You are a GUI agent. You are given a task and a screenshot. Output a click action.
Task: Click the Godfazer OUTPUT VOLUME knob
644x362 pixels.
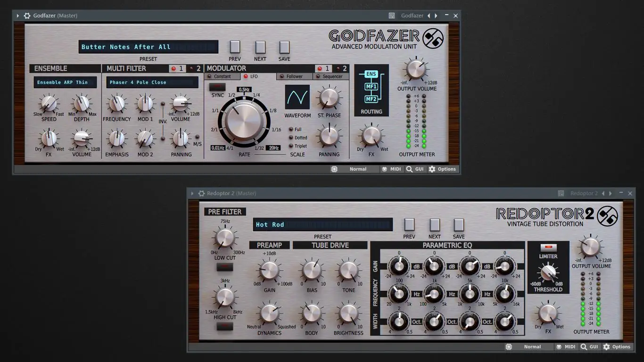pos(416,69)
